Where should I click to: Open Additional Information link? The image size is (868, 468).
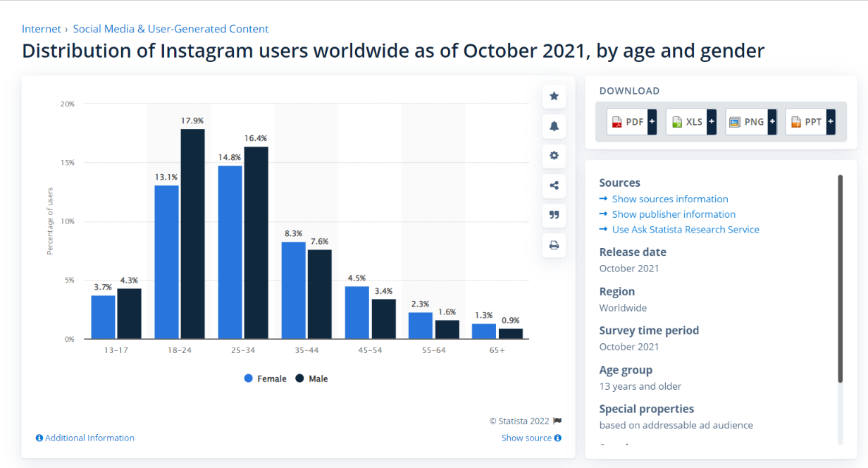coord(89,438)
